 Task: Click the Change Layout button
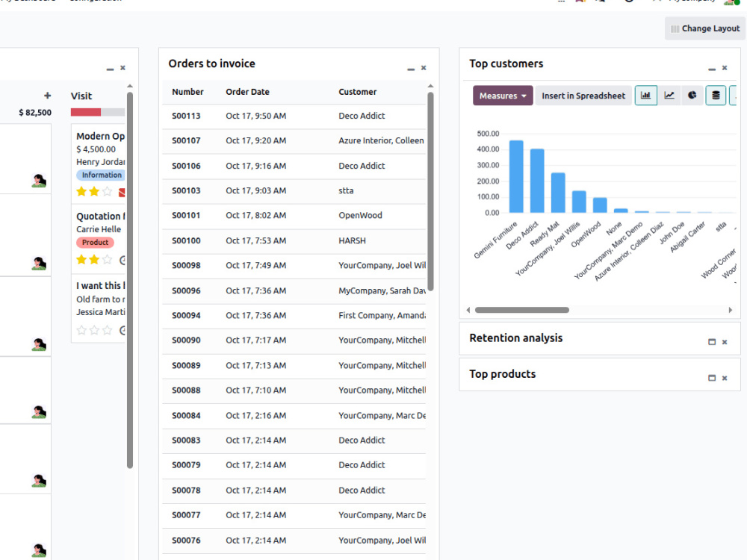(x=705, y=28)
